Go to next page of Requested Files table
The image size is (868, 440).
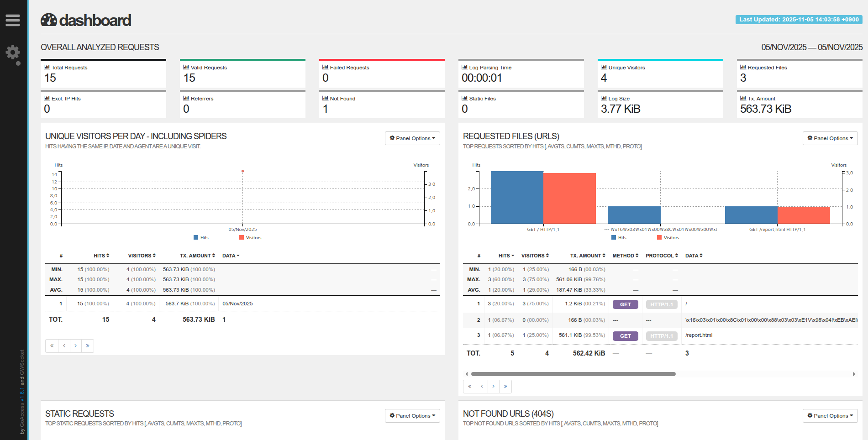pos(493,387)
